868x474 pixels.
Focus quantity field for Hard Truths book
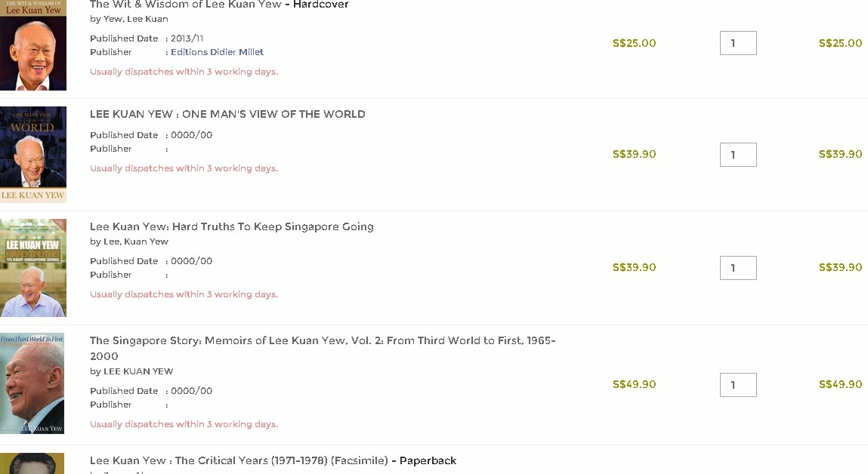coord(738,268)
